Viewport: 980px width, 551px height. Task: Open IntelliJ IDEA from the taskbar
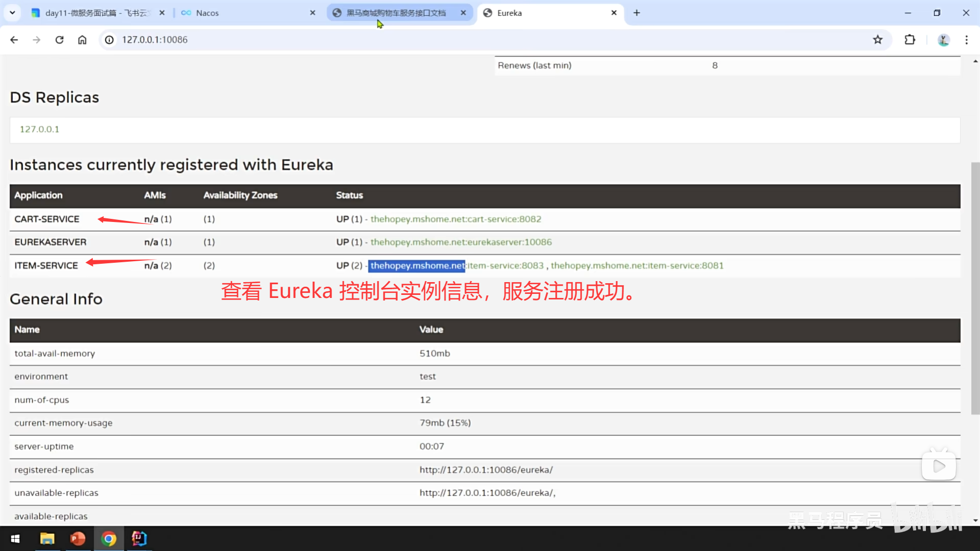coord(139,539)
